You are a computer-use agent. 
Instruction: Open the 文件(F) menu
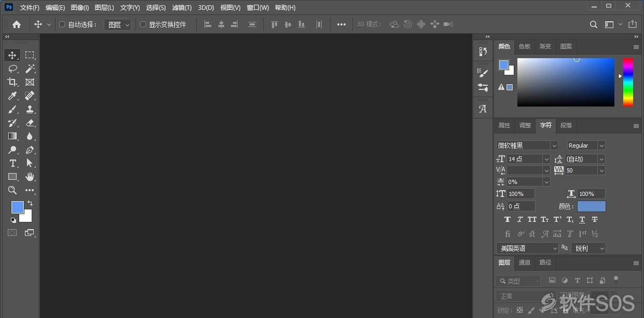coord(30,8)
